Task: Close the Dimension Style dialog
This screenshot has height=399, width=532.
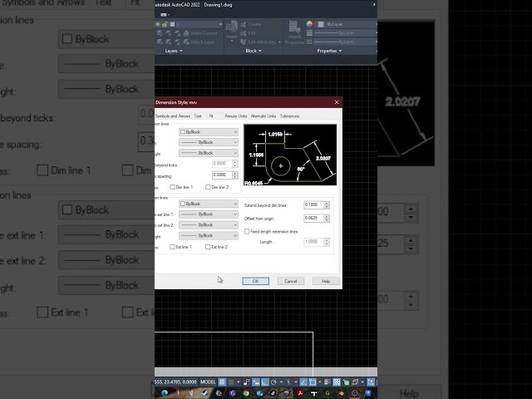Action: click(x=337, y=102)
